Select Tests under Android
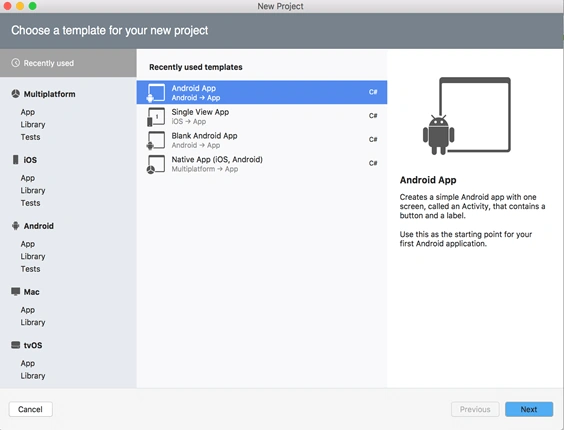 pyautogui.click(x=30, y=269)
